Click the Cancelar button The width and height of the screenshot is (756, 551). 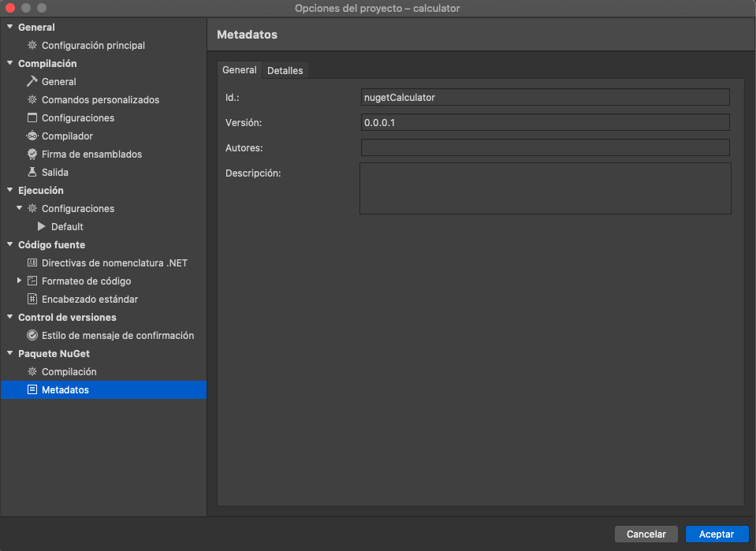point(646,534)
